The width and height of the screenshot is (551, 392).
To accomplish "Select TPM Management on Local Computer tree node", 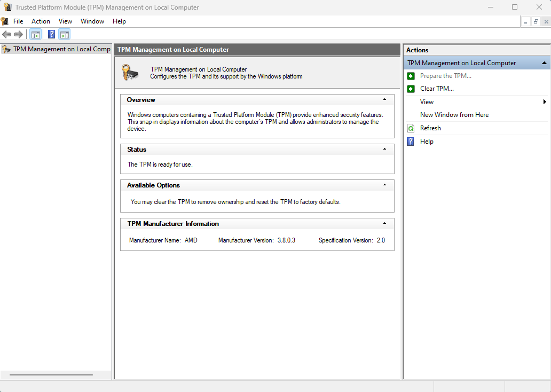I will (62, 49).
